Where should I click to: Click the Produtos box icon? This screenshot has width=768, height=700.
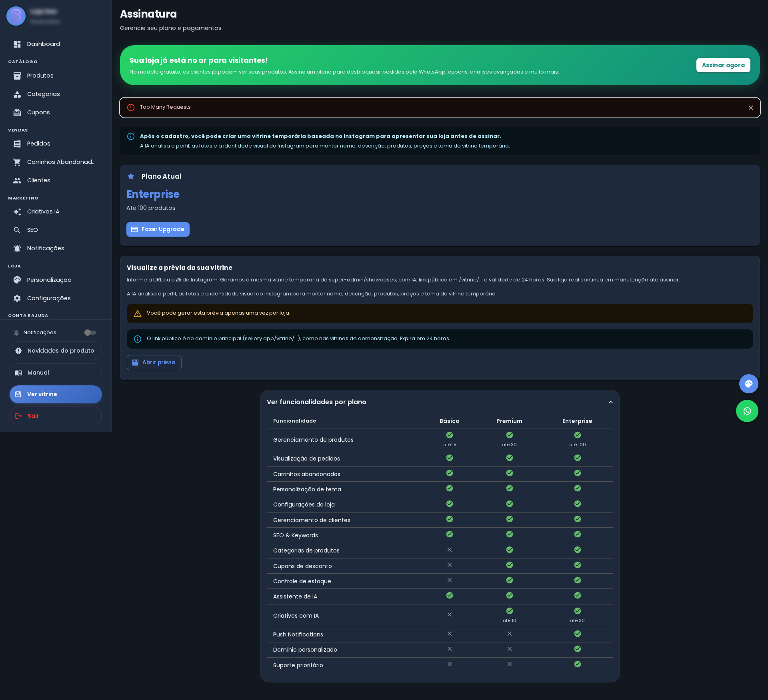point(17,76)
